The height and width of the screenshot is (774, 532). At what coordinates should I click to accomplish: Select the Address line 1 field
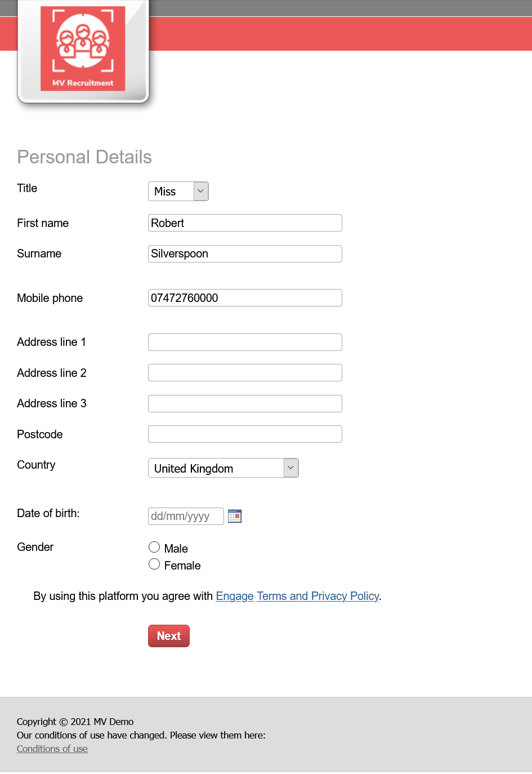click(245, 342)
